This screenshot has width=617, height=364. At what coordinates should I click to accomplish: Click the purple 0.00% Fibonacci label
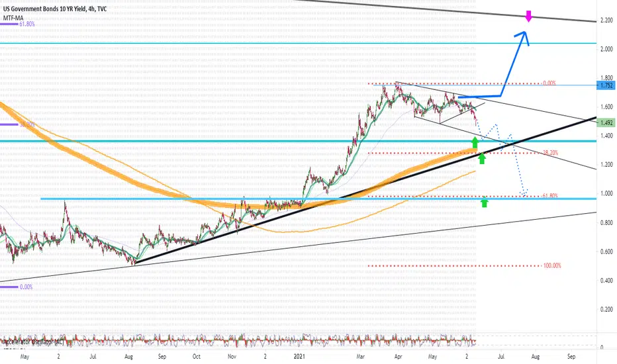(x=26, y=287)
